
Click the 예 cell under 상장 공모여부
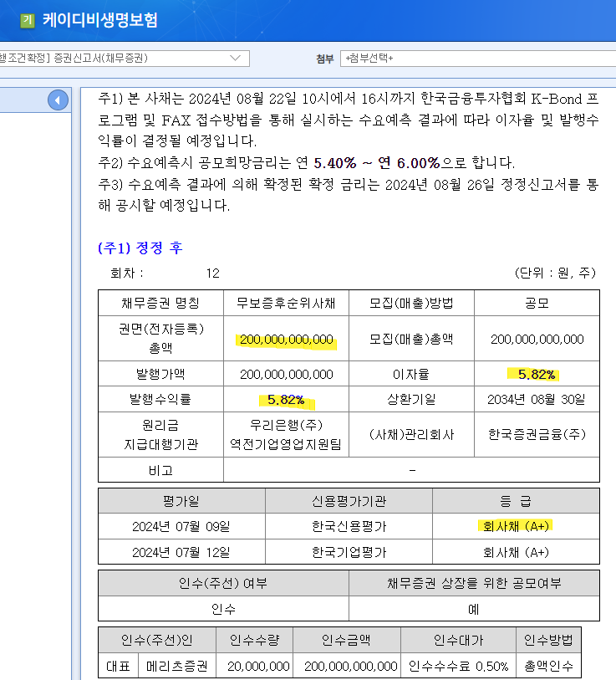click(x=474, y=609)
